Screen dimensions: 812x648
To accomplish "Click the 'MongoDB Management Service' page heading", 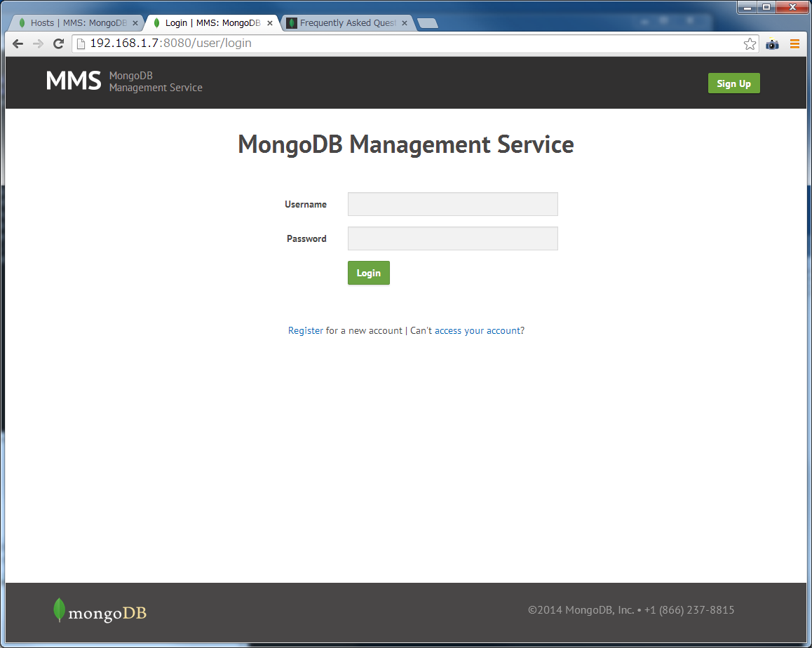I will tap(405, 144).
